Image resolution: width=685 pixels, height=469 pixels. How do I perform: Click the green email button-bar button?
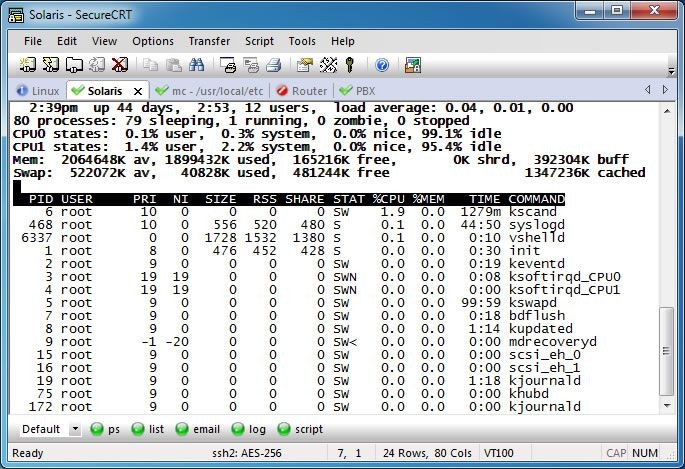[x=197, y=429]
